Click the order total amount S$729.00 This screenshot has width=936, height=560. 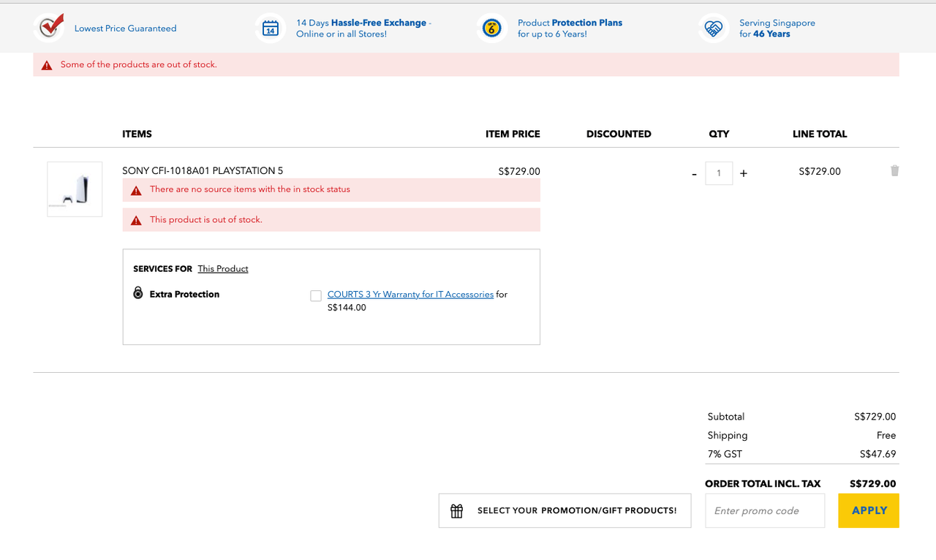[872, 484]
